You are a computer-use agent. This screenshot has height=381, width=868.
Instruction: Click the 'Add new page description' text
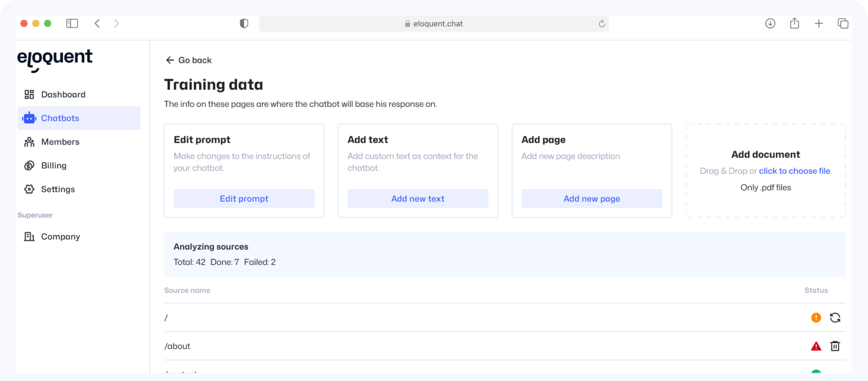pyautogui.click(x=570, y=156)
